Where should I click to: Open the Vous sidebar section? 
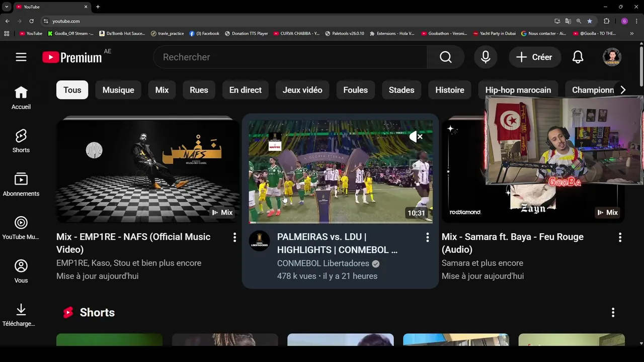(x=21, y=271)
